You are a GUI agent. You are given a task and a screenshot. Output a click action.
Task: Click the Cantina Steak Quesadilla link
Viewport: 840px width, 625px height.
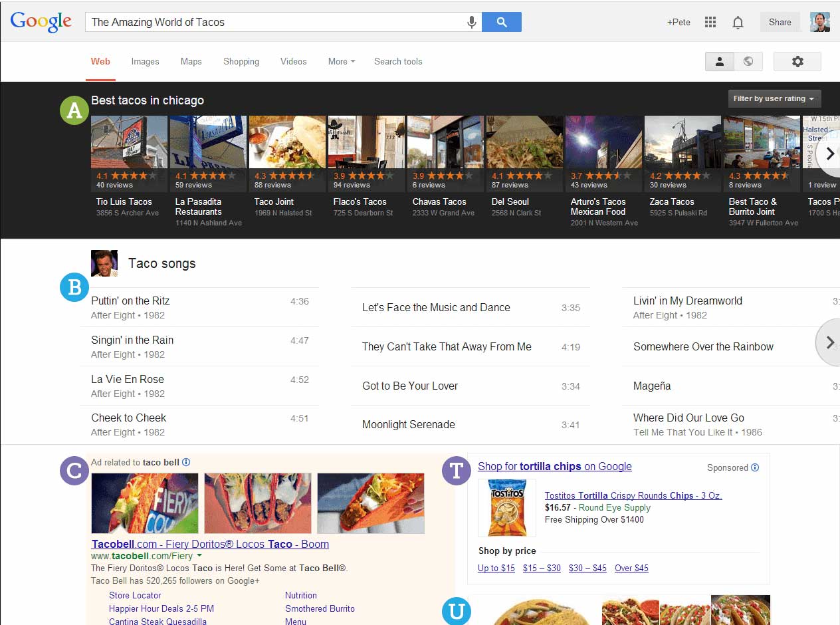pyautogui.click(x=157, y=621)
